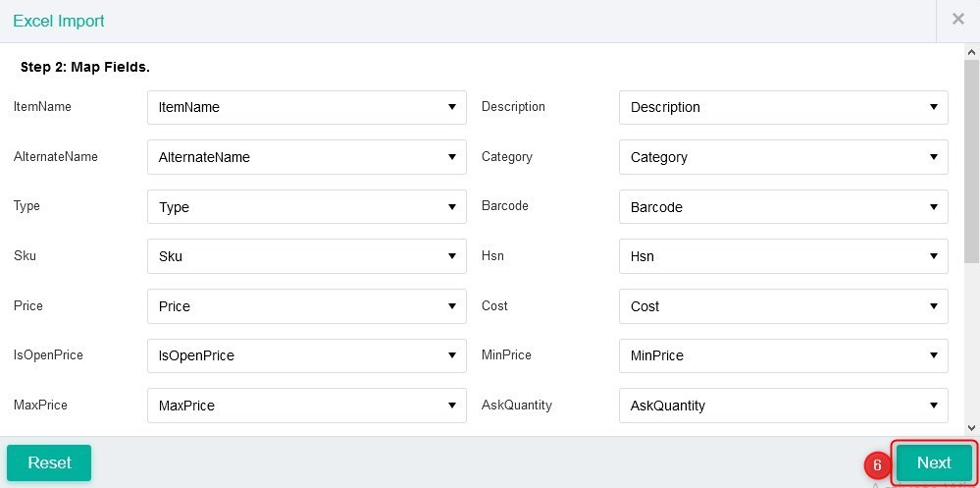
Task: Click the scrollbar down arrow
Action: click(971, 427)
